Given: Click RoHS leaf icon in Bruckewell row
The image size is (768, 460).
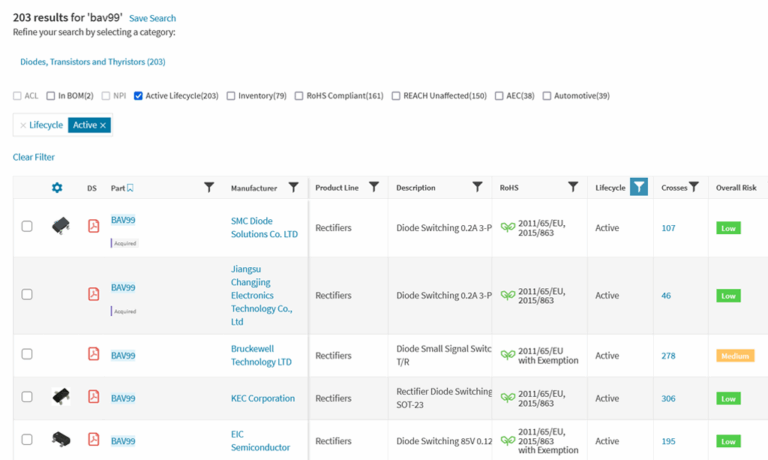Looking at the screenshot, I should (x=508, y=355).
